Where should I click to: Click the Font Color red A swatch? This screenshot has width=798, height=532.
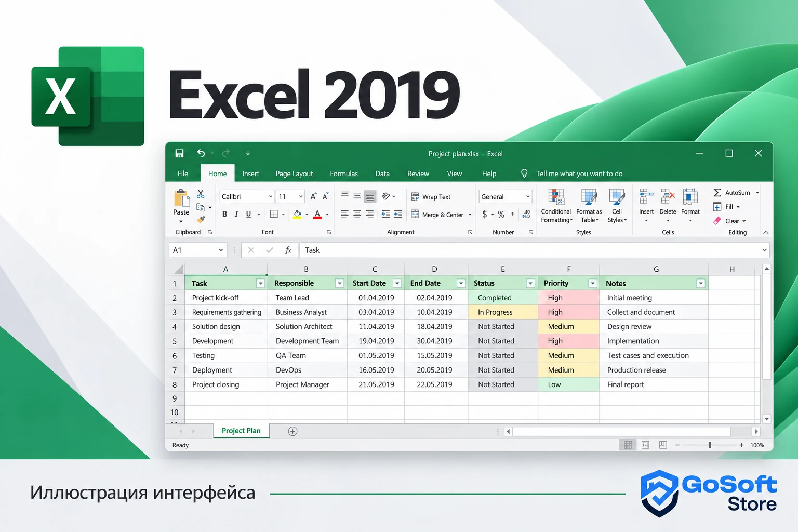click(x=317, y=214)
